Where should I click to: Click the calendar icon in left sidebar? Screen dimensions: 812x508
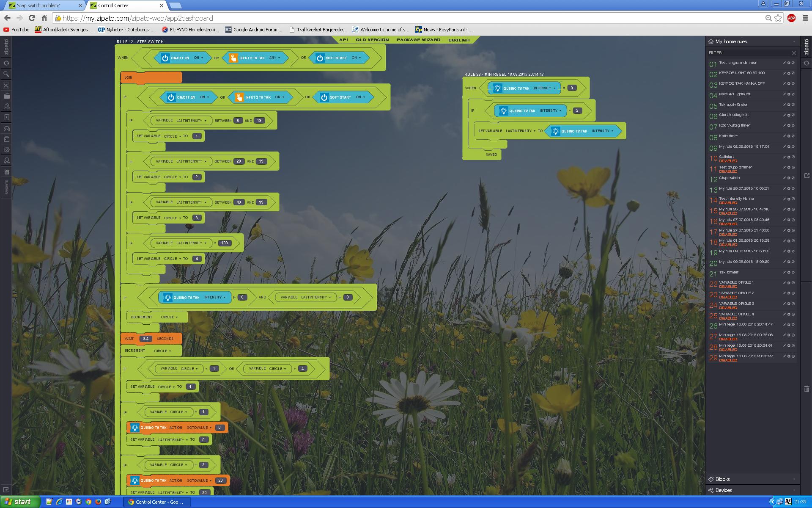pyautogui.click(x=6, y=172)
